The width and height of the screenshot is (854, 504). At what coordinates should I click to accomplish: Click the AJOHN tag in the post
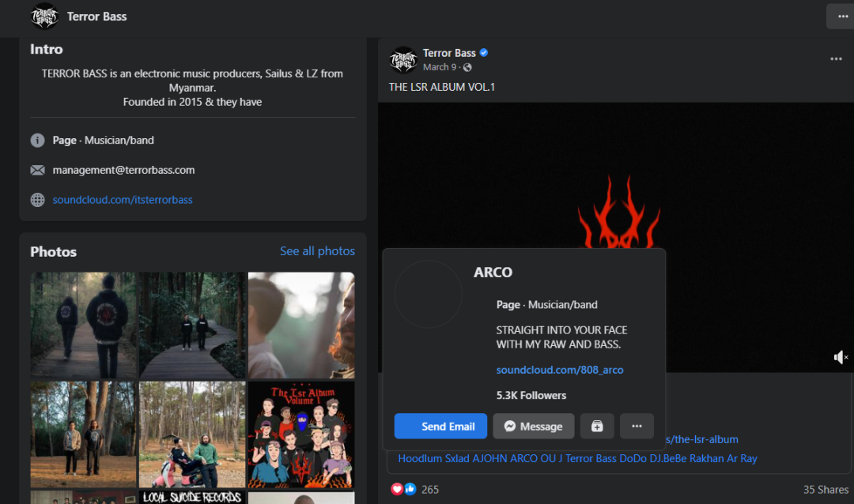tap(489, 458)
